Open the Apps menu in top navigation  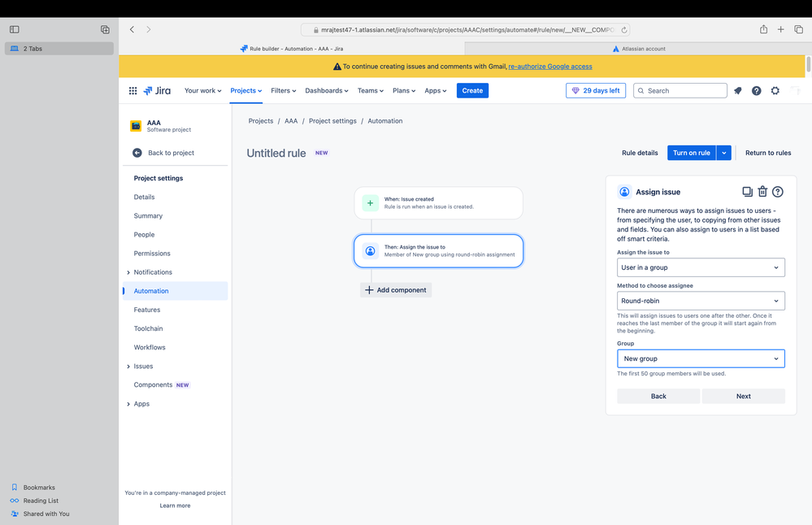[x=436, y=90]
